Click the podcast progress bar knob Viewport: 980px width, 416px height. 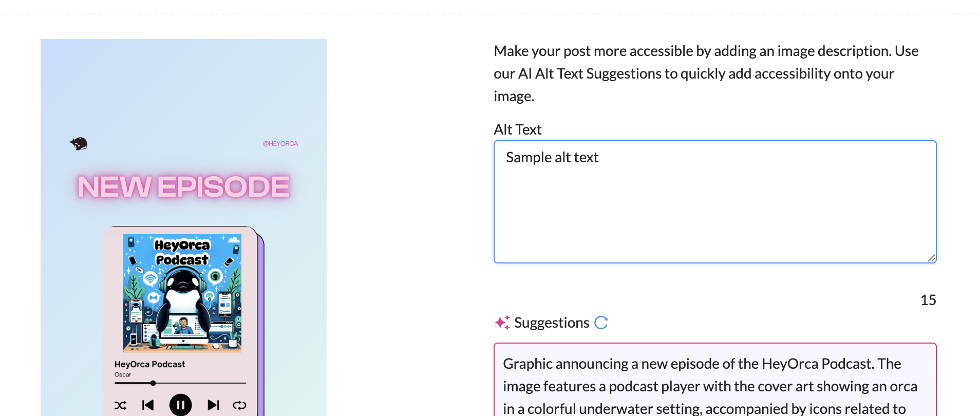point(153,383)
